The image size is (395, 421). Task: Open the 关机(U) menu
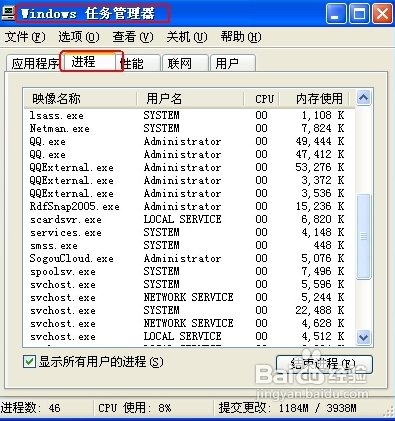[x=187, y=37]
